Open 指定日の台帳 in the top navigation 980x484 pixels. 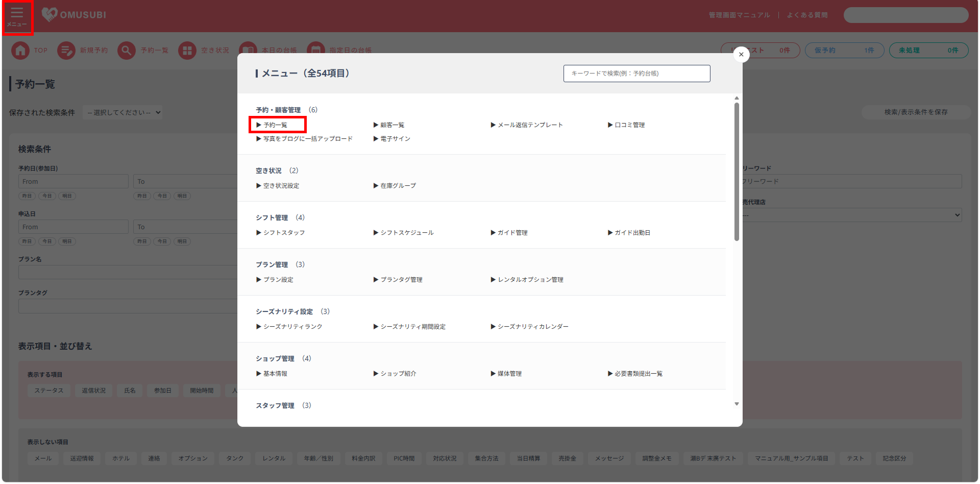coord(339,49)
